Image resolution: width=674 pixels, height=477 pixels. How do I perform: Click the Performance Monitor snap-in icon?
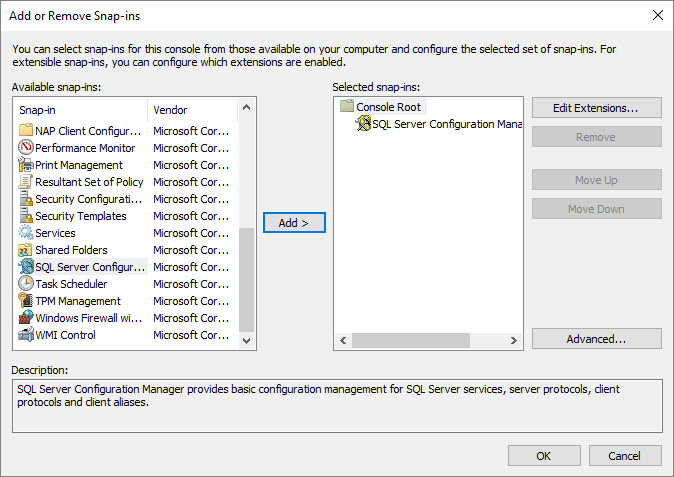pos(26,147)
